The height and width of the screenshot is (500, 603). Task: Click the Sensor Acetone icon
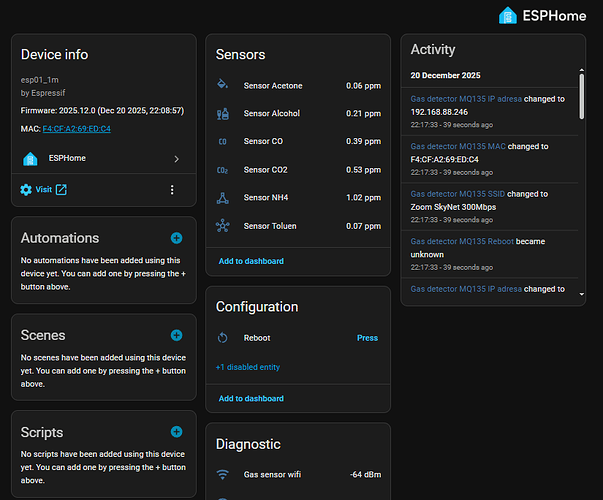(x=222, y=86)
